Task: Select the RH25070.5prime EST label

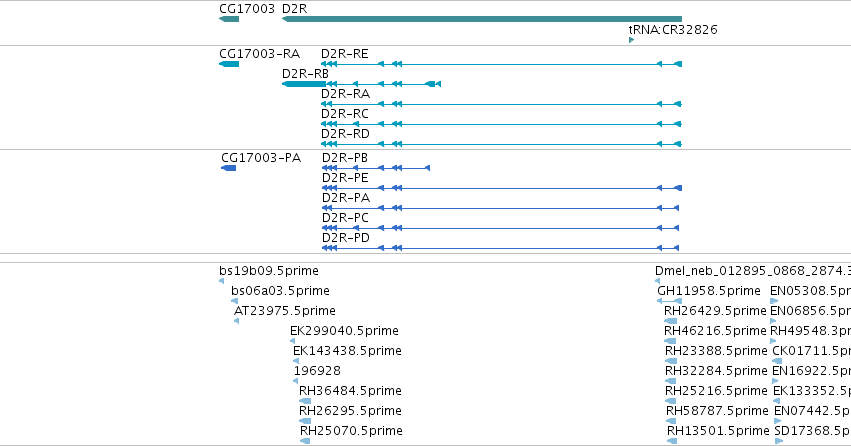Action: [351, 431]
